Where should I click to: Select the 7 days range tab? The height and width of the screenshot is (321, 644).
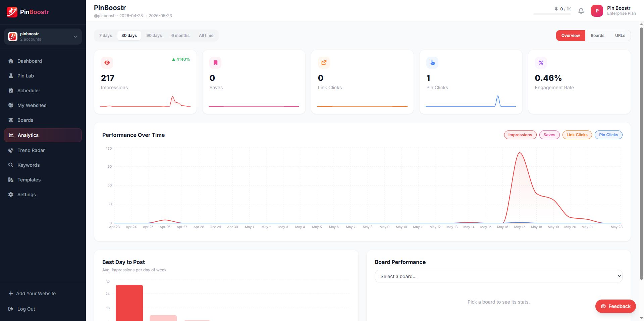(106, 36)
